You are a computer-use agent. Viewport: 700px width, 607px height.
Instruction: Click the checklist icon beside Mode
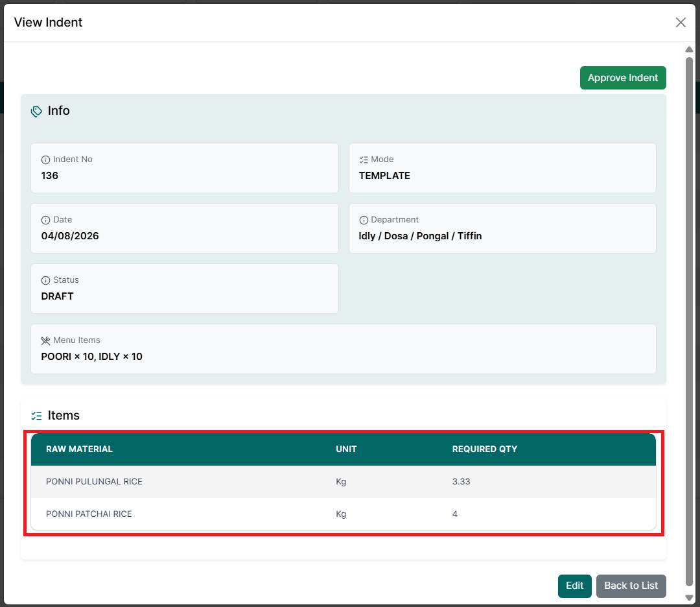pos(364,160)
